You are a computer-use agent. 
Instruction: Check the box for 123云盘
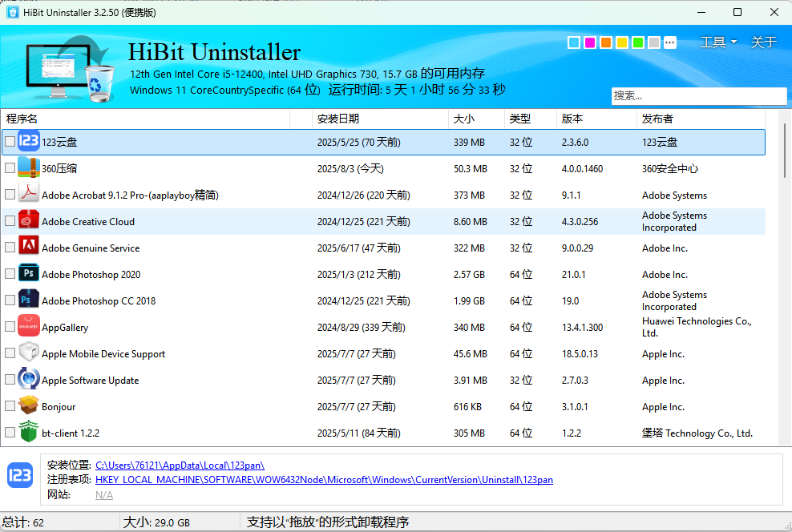pos(10,142)
